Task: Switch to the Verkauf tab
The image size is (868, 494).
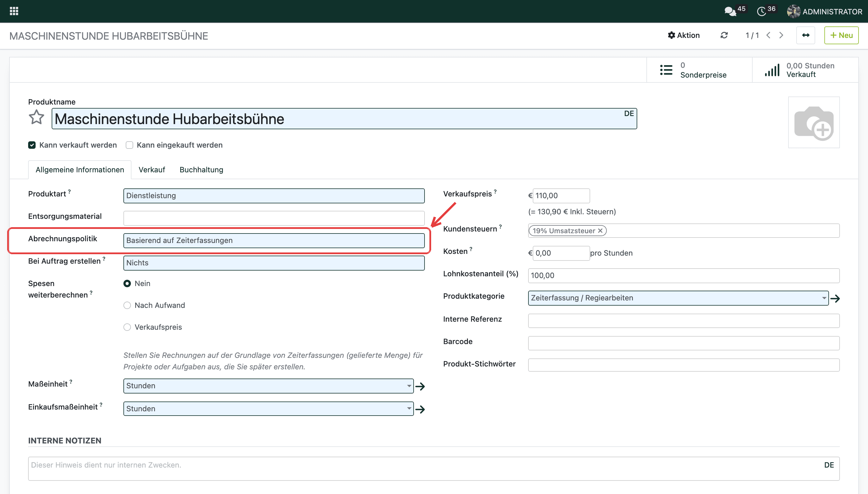Action: point(152,170)
